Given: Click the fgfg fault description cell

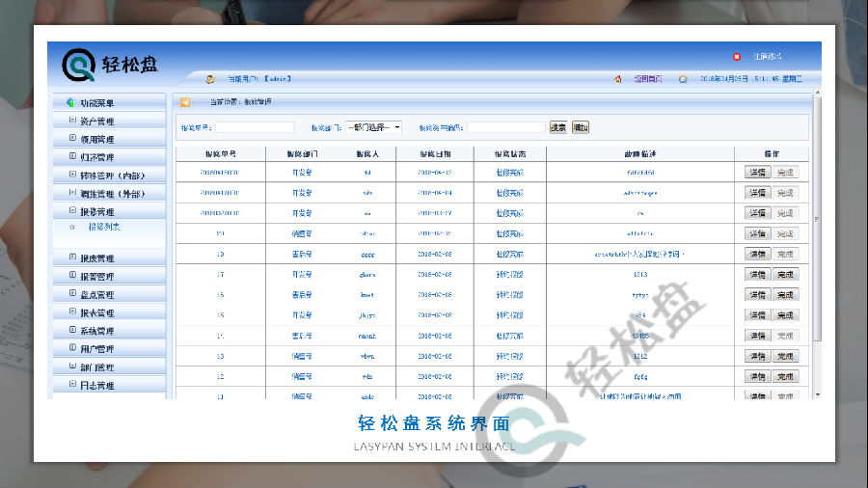Looking at the screenshot, I should [x=640, y=377].
